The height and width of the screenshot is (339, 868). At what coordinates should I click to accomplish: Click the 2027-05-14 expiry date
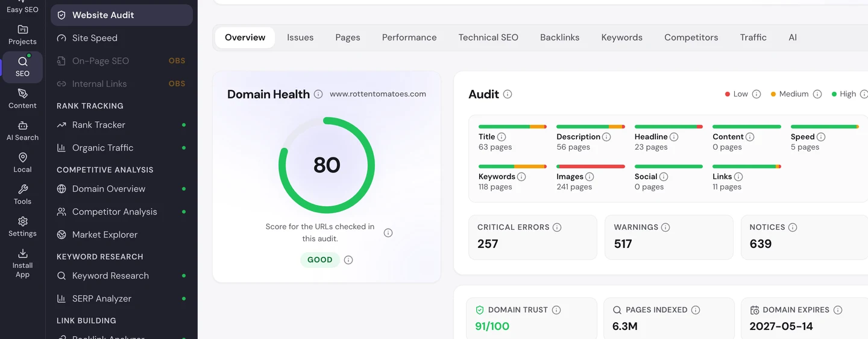781,326
